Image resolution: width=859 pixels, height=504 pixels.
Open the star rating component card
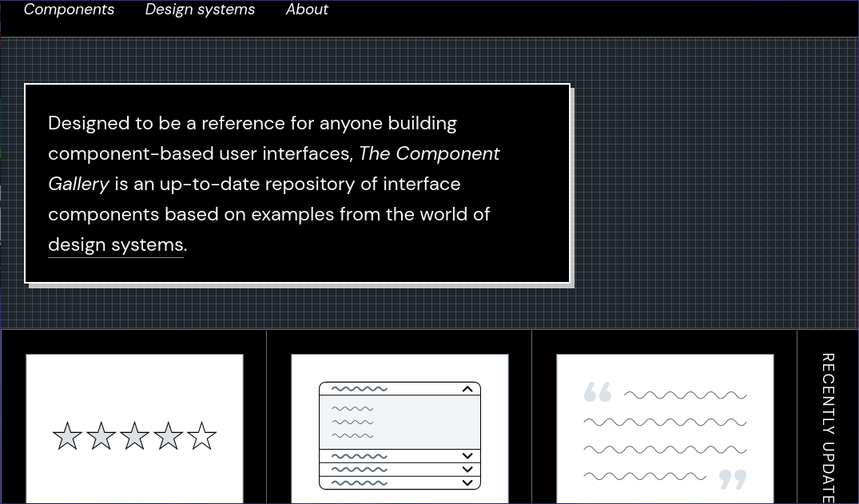tap(134, 429)
